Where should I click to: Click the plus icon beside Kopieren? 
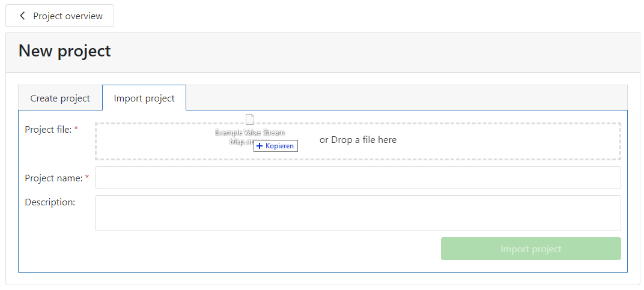(x=260, y=146)
